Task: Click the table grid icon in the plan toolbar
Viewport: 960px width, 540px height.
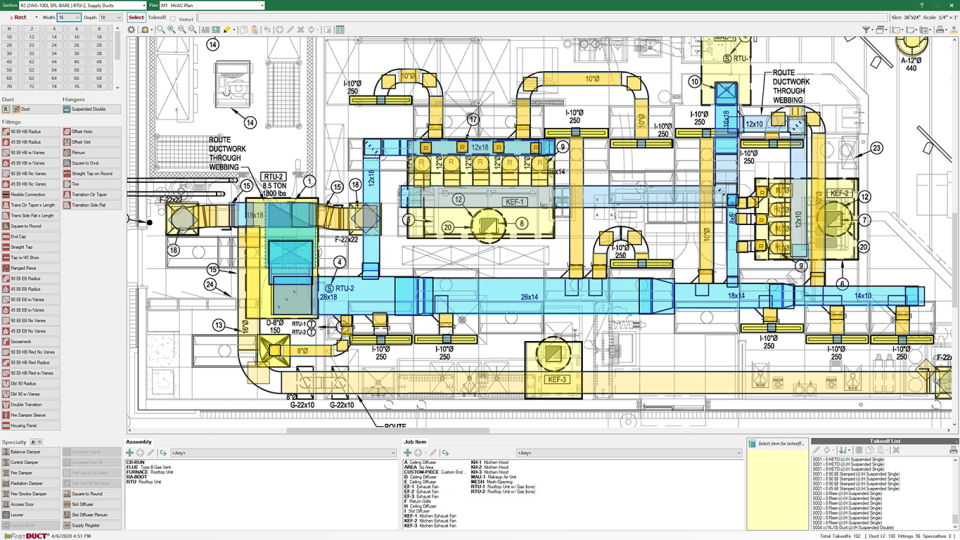Action: [340, 29]
